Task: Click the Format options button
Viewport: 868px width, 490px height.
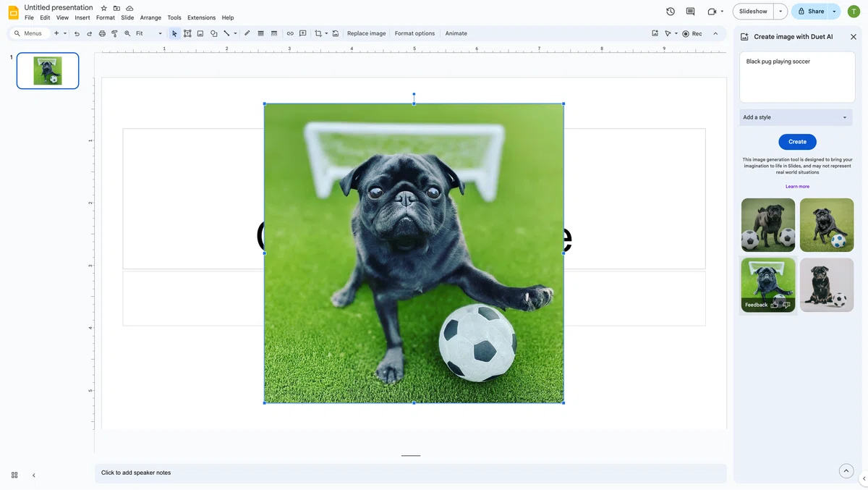Action: pos(415,33)
